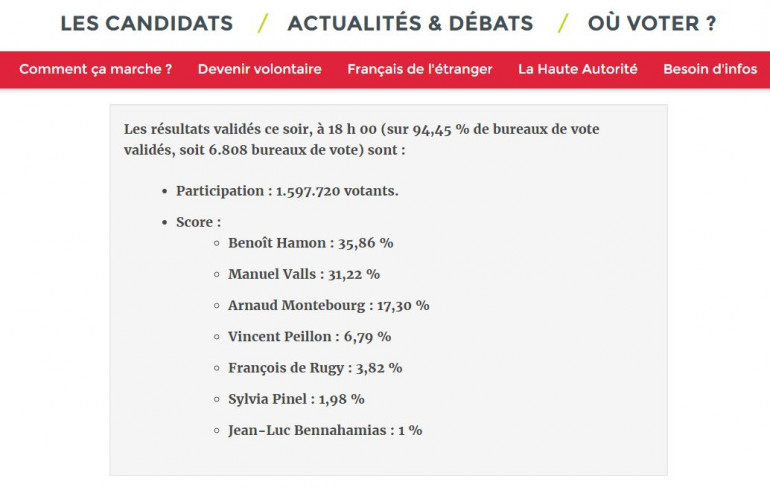Click the Besoin d'infos link
Viewport: 770px width, 490px height.
pos(710,69)
